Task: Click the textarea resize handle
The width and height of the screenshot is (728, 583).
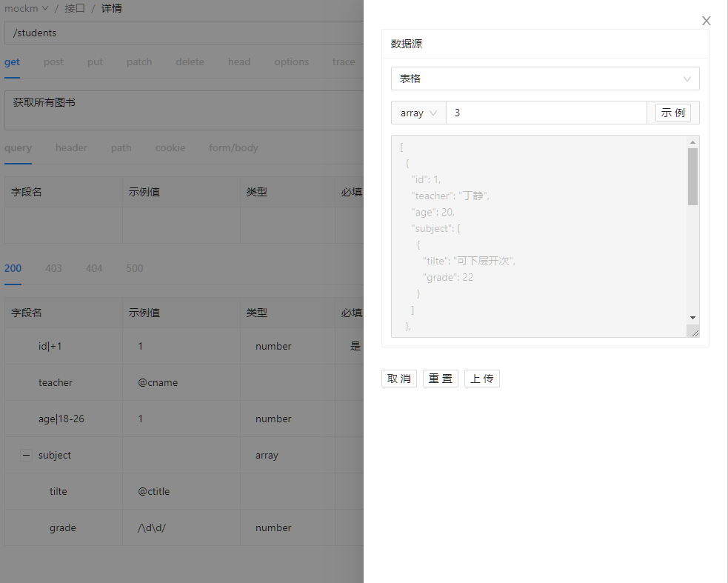Action: click(694, 332)
